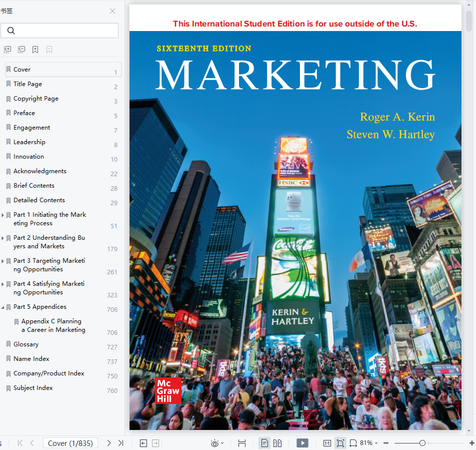The width and height of the screenshot is (476, 450).
Task: Click into the bookmark search field
Action: click(x=59, y=31)
